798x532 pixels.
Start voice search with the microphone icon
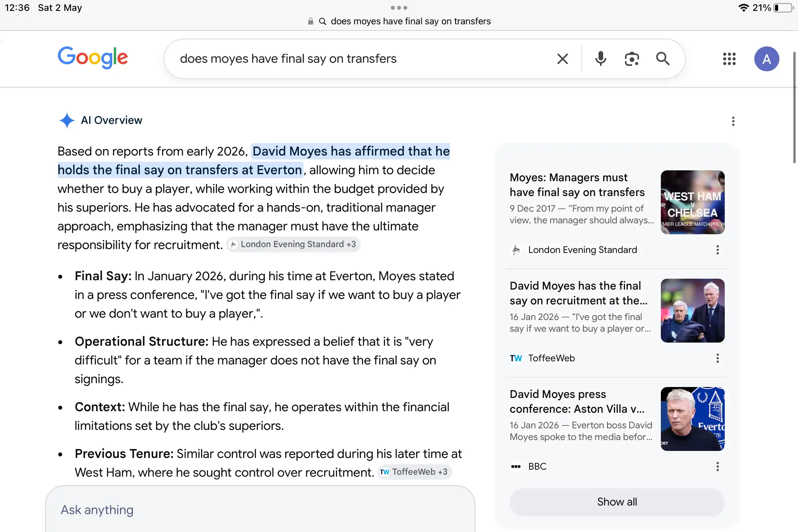point(600,59)
